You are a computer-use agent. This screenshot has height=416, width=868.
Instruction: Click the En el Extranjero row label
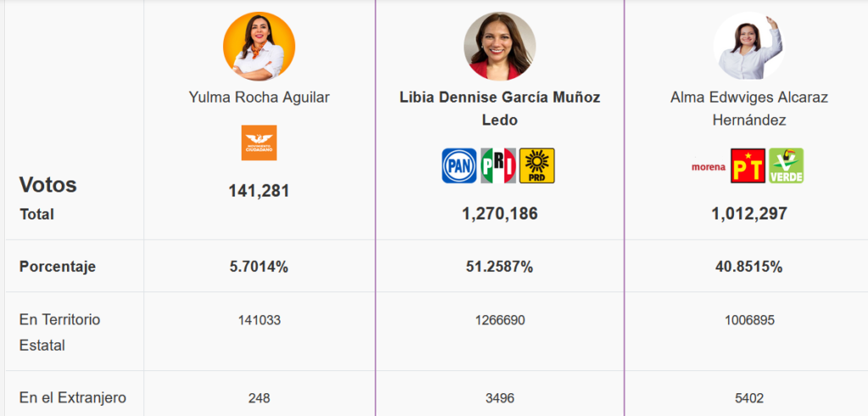73,397
